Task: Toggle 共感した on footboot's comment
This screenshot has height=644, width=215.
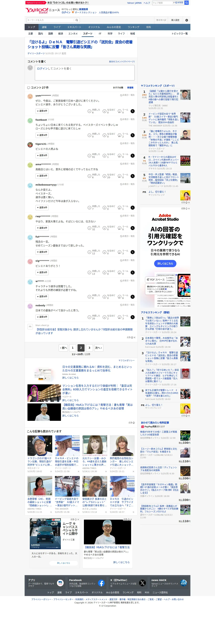Action: click(94, 135)
